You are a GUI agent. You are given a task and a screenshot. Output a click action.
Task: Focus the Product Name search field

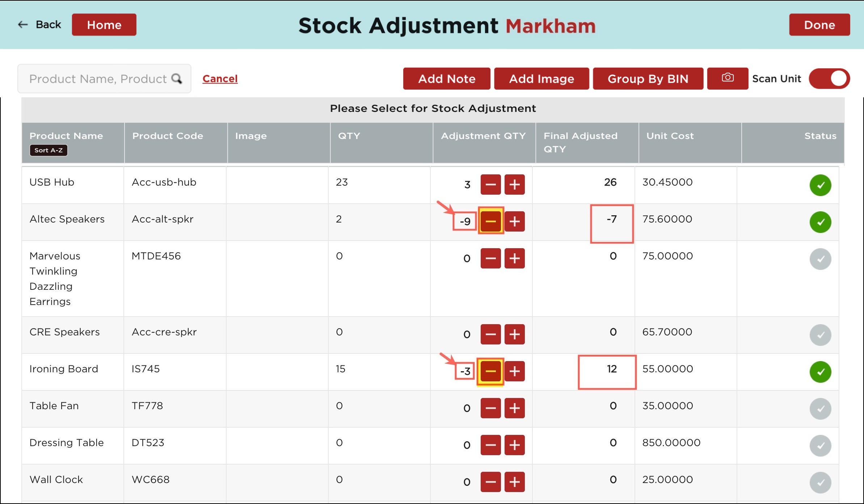point(98,79)
